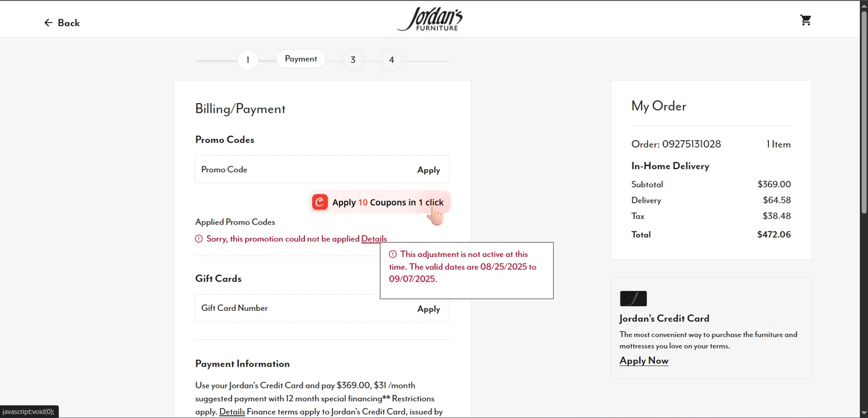Apply the promo code
868x418 pixels.
click(x=429, y=170)
